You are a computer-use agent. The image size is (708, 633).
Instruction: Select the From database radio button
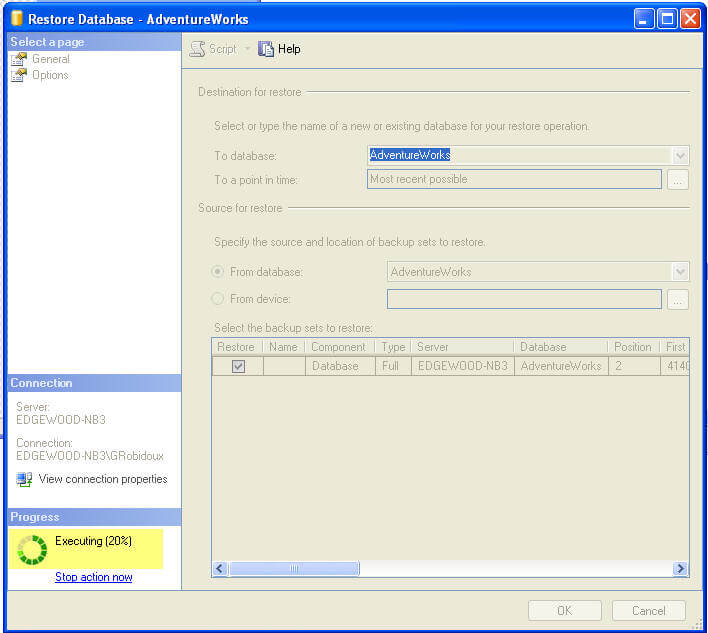218,272
